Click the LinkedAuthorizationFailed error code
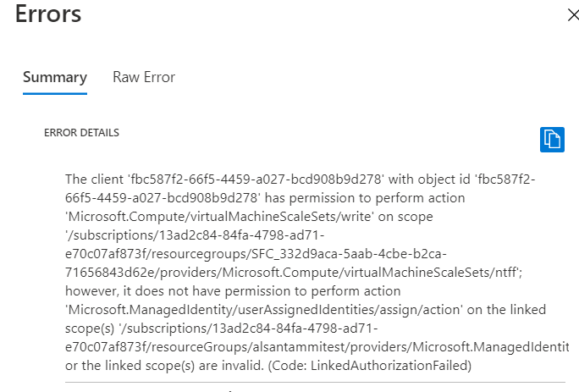The height and width of the screenshot is (392, 579). coord(395,366)
